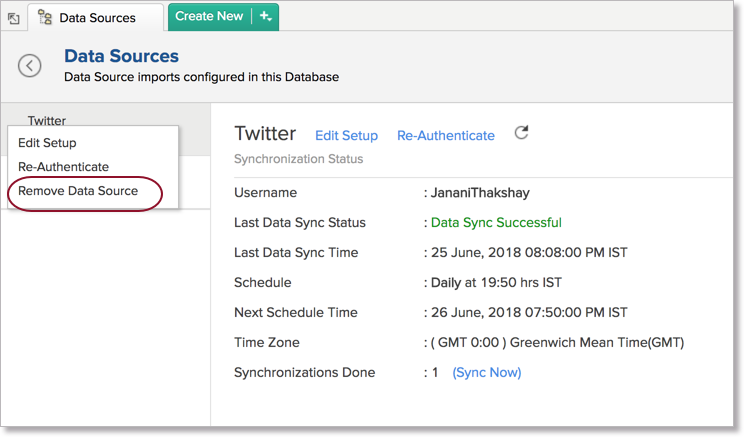Click the Data Sync Successful status text
744x437 pixels.
(496, 223)
